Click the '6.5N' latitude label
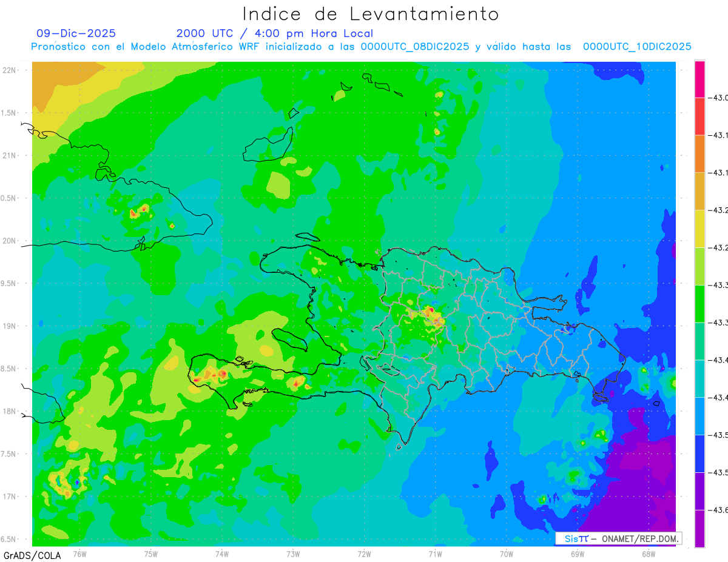The width and height of the screenshot is (728, 562). click(9, 539)
